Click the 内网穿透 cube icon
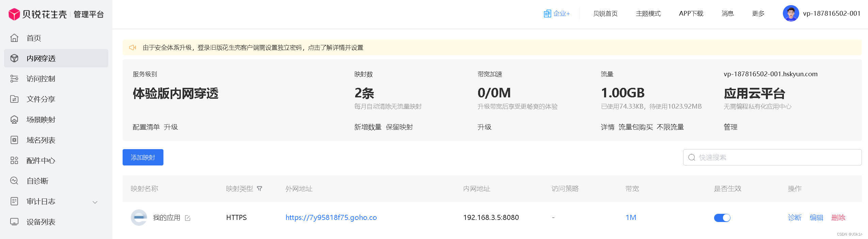 [x=14, y=58]
